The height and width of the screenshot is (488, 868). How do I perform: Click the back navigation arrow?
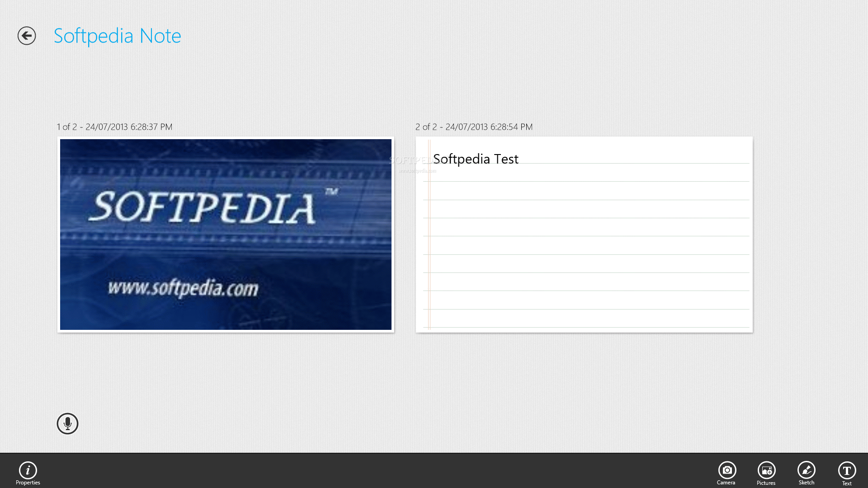coord(26,35)
